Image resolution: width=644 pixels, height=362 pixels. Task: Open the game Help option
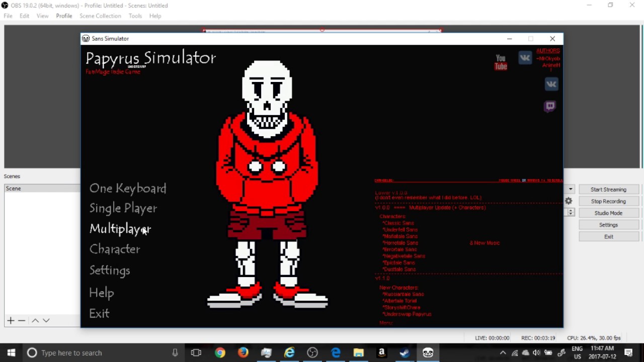102,293
